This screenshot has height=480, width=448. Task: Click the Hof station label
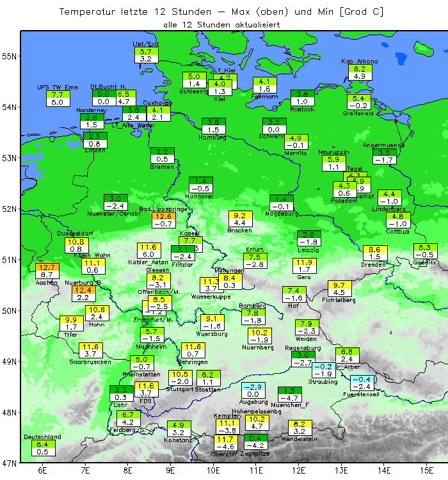click(x=293, y=305)
